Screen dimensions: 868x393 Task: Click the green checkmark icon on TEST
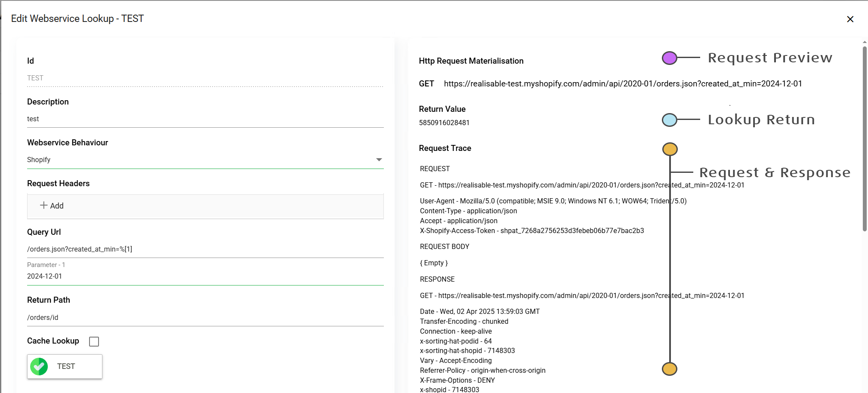pyautogui.click(x=39, y=366)
